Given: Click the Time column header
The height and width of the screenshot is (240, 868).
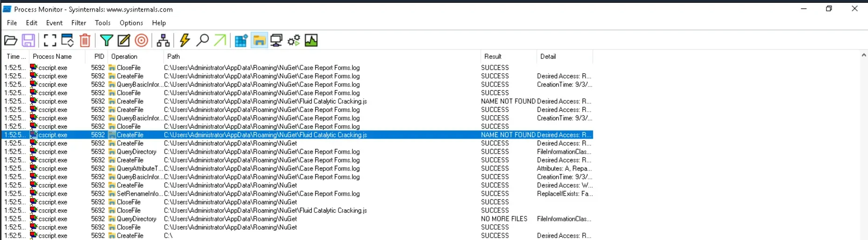Looking at the screenshot, I should 15,56.
